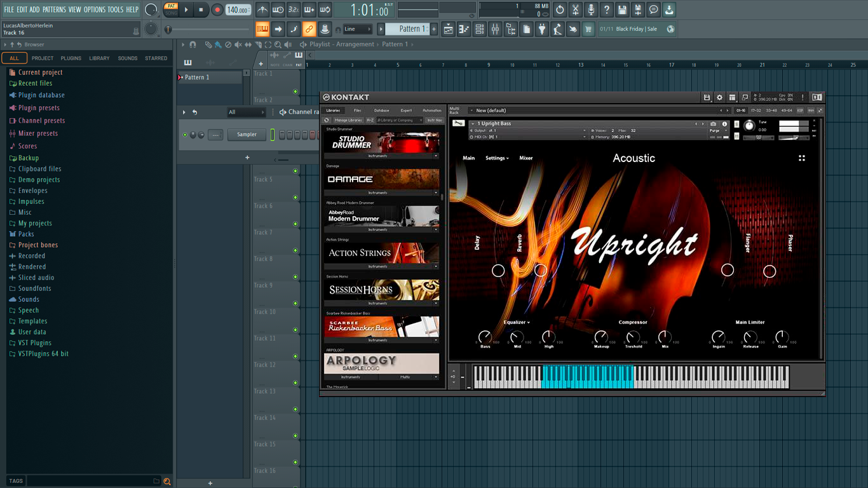Click the globe icon beside Black Friday news
Image resolution: width=868 pixels, height=488 pixels.
pyautogui.click(x=670, y=29)
